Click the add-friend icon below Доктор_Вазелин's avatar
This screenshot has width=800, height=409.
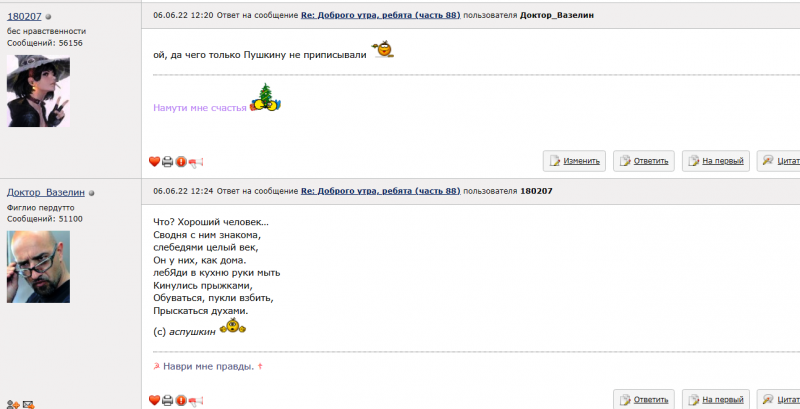point(12,404)
